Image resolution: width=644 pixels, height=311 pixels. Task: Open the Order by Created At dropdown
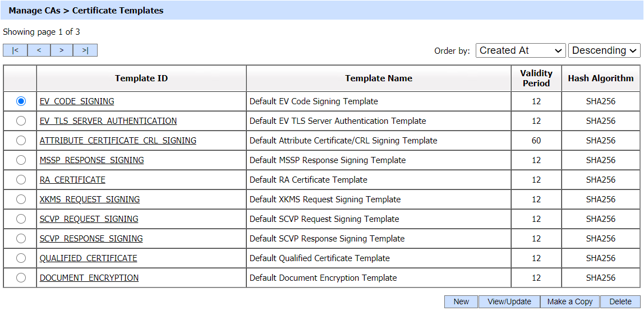coord(521,50)
